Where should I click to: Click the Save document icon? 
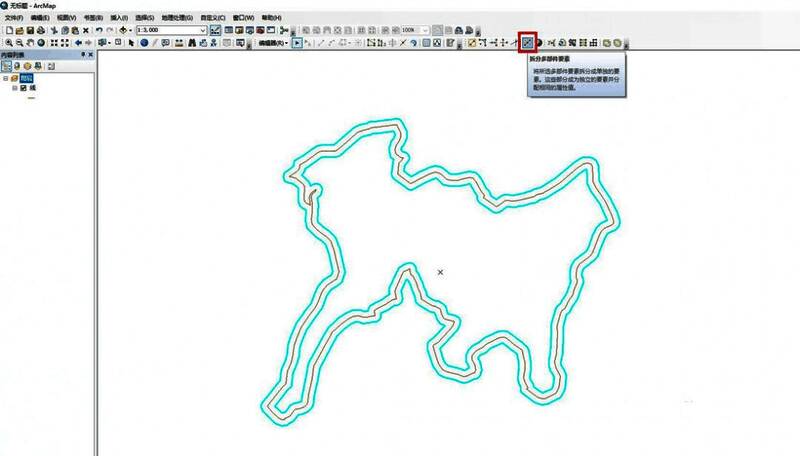pyautogui.click(x=31, y=31)
